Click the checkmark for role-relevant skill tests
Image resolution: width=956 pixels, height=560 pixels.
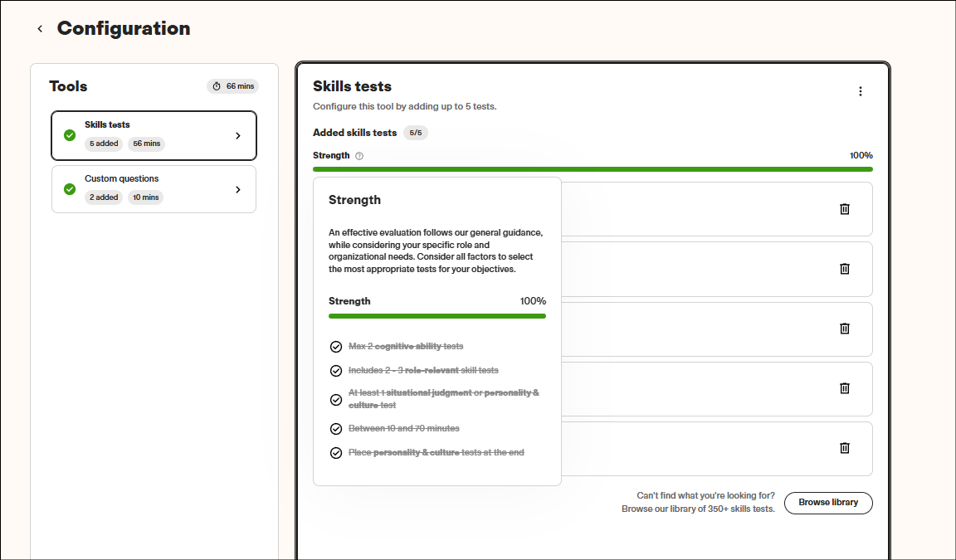coord(336,371)
